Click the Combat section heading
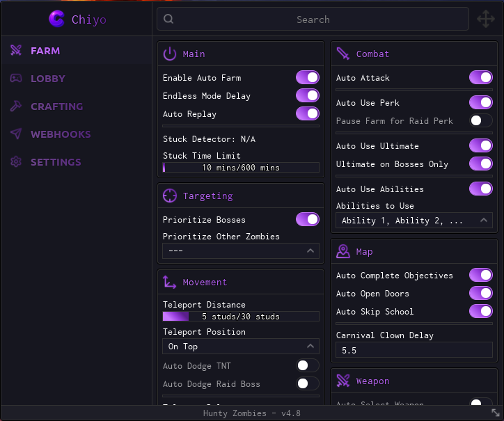 pyautogui.click(x=372, y=54)
